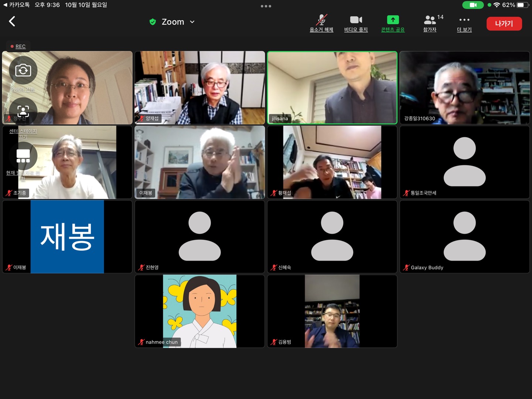This screenshot has height=399, width=532.
Task: Tap the battery 62% indicator
Action: (x=515, y=5)
